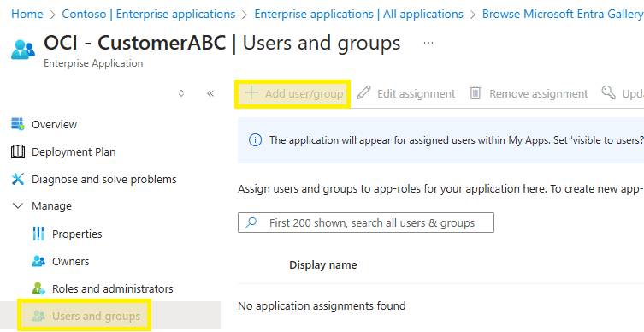Click the Diagnose and solve problems wrench icon

pyautogui.click(x=18, y=179)
